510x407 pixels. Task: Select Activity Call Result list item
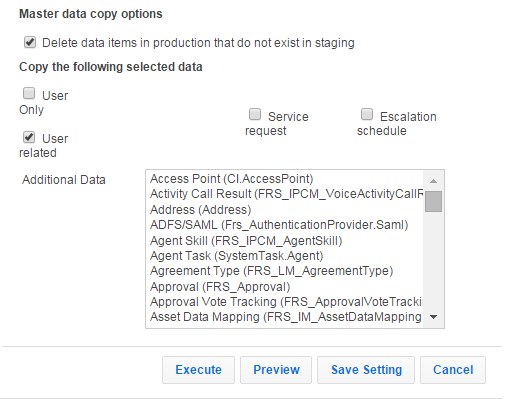(x=285, y=194)
